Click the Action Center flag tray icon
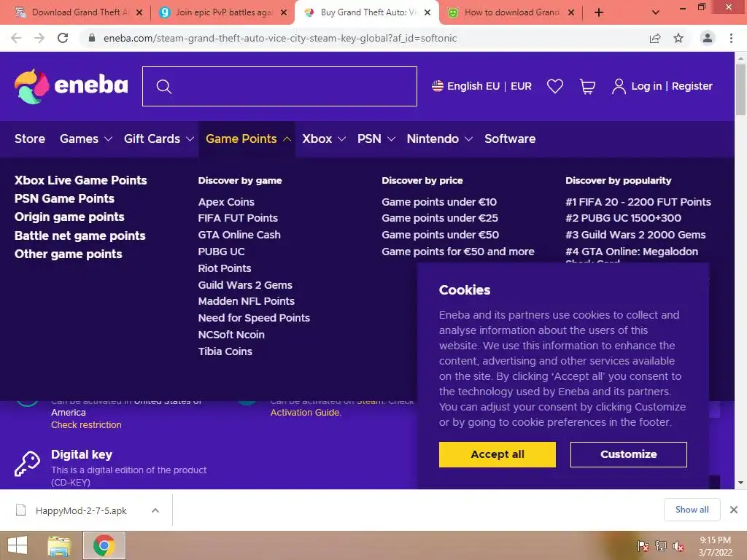This screenshot has height=560, width=747. pos(643,546)
